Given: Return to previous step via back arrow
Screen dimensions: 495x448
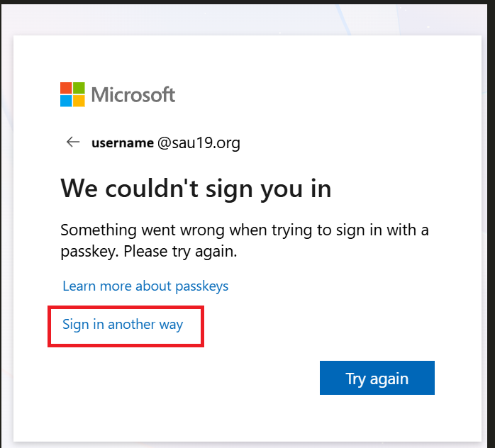Looking at the screenshot, I should 73,142.
